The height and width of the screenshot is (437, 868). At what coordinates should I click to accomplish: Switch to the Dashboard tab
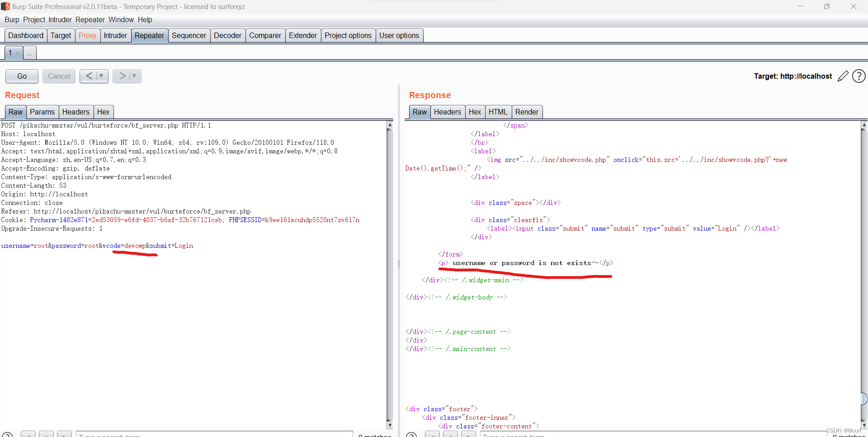[26, 36]
